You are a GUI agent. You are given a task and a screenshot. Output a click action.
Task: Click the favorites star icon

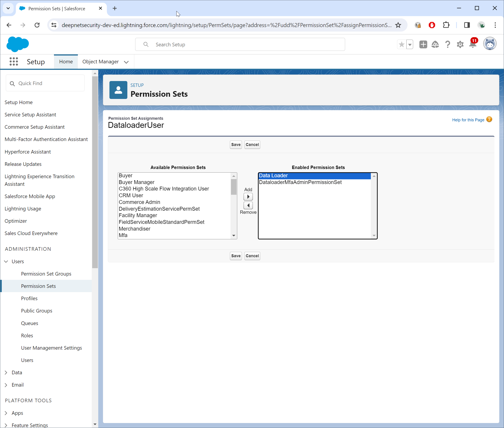(x=402, y=44)
